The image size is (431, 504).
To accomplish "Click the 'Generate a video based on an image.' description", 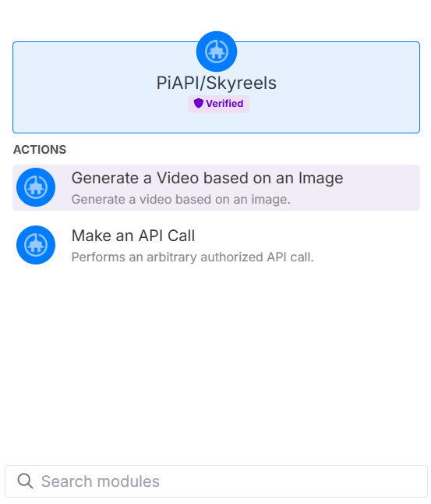I will coord(181,199).
